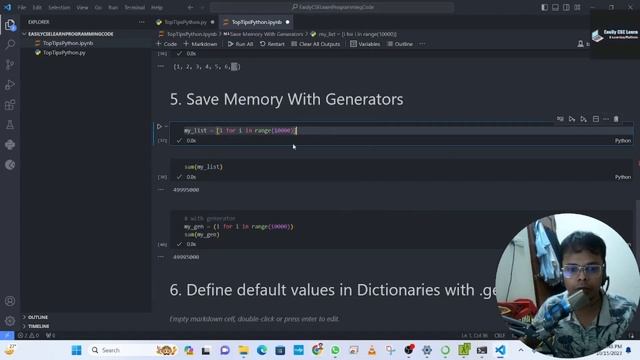Toggle secondary side bar layout icon
This screenshot has width=640, height=360.
click(x=567, y=7)
